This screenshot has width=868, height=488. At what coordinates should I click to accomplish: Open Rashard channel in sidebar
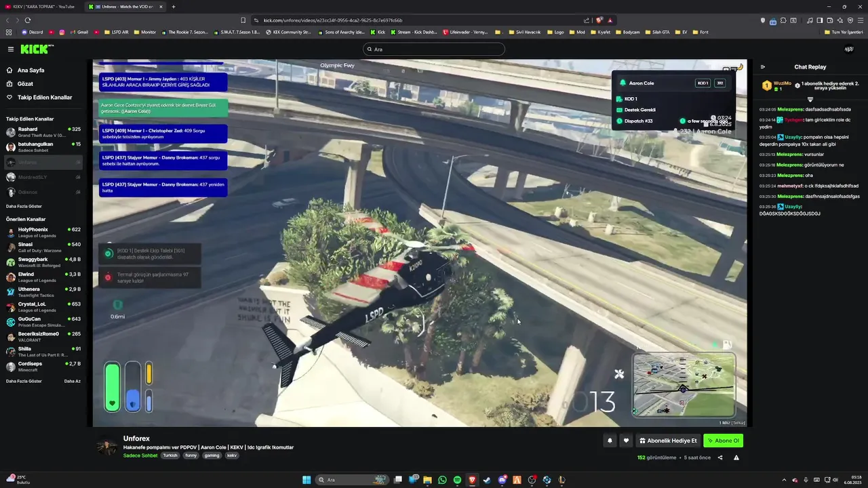(x=43, y=132)
